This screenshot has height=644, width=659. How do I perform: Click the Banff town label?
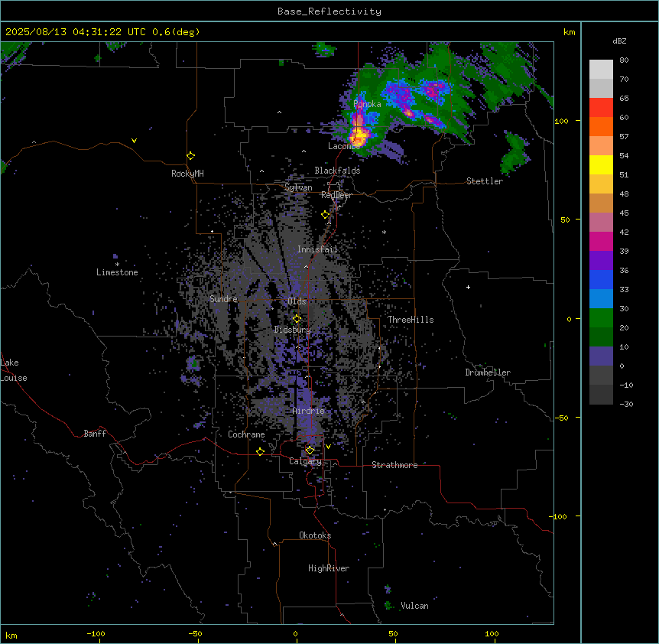coord(95,434)
